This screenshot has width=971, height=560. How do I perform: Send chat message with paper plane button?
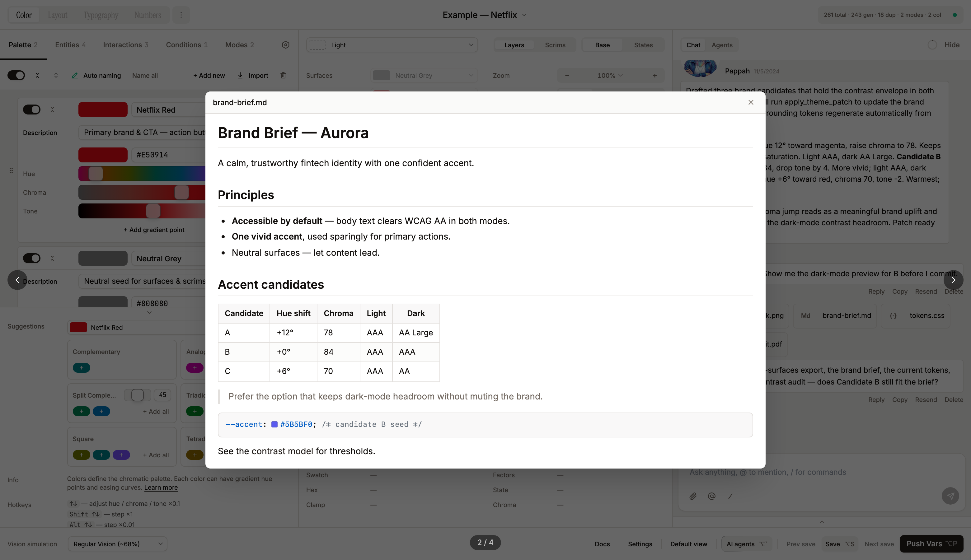pos(950,496)
